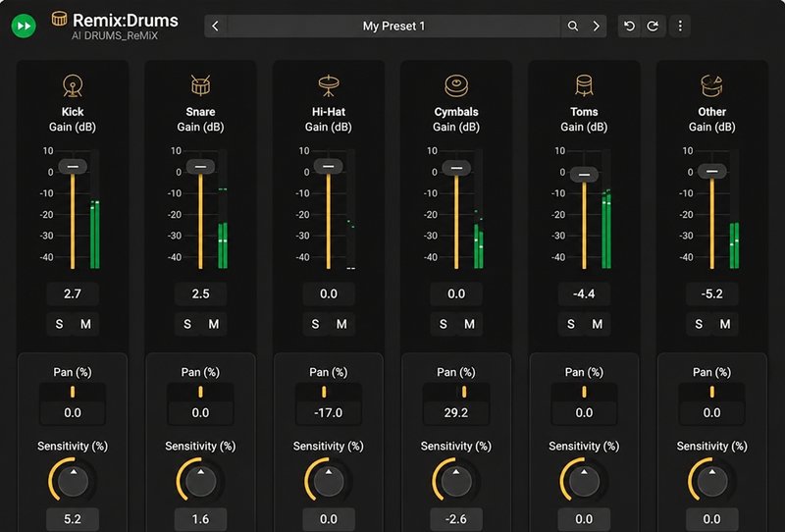Click the Kick sensitivity value 5.2
This screenshot has height=532, width=785.
[73, 519]
